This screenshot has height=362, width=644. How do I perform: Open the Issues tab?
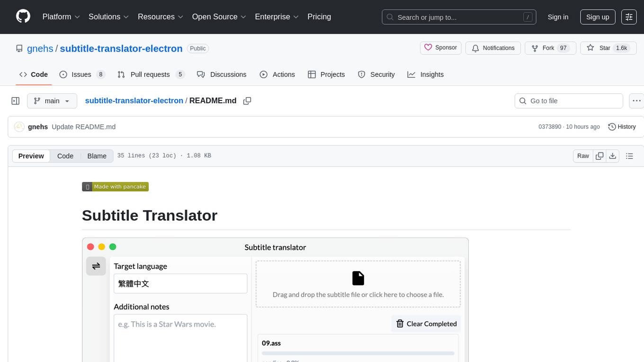tap(82, 74)
